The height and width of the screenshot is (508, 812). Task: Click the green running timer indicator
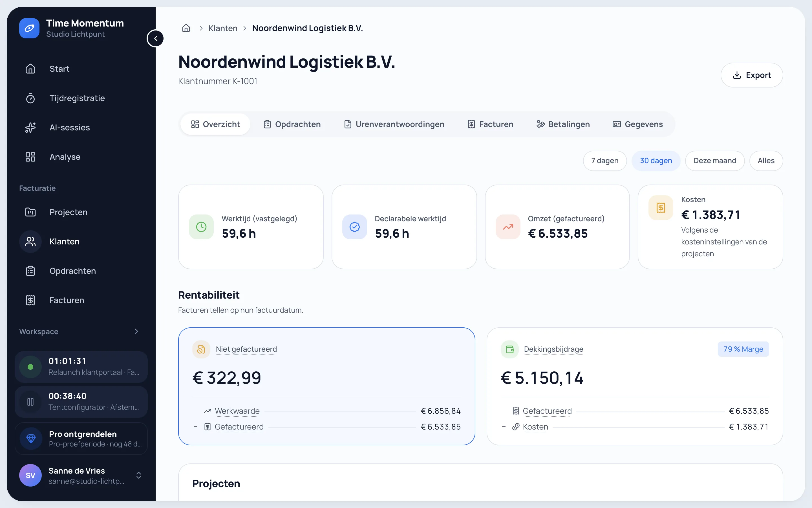pyautogui.click(x=30, y=367)
